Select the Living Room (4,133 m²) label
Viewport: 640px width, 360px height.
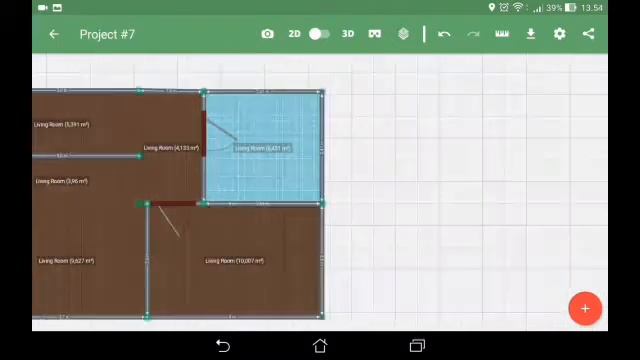171,148
